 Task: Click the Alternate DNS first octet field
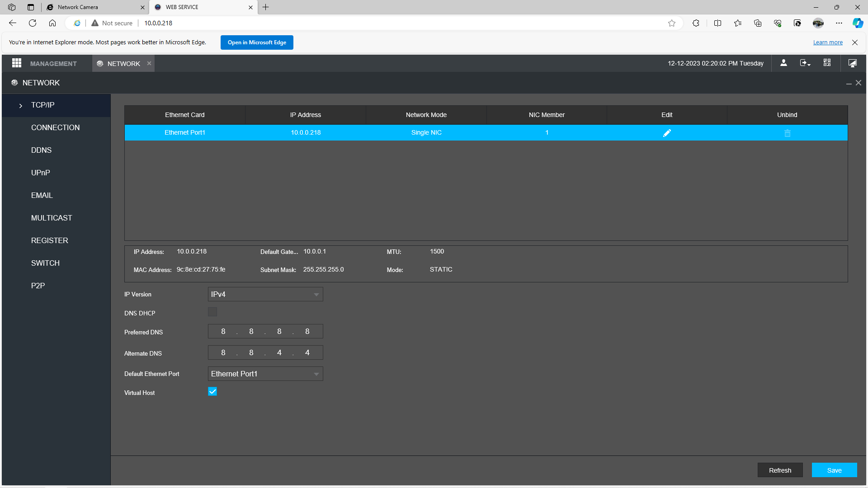tap(223, 352)
